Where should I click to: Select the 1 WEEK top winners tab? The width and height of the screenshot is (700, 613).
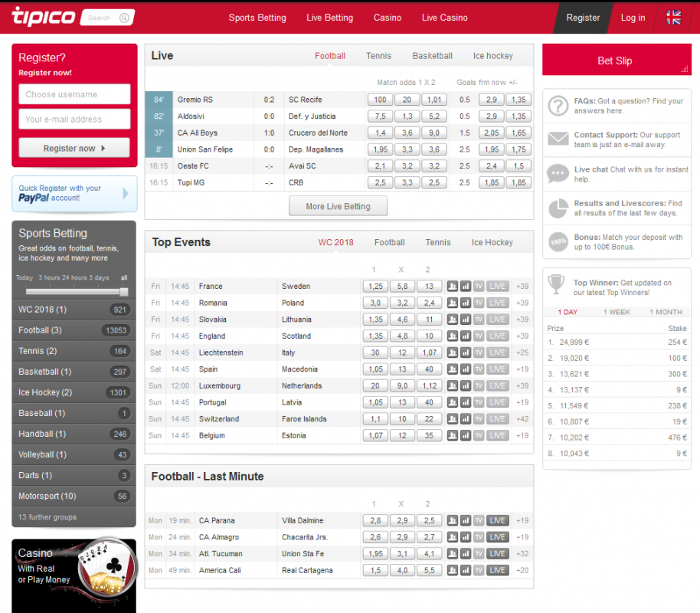point(617,312)
